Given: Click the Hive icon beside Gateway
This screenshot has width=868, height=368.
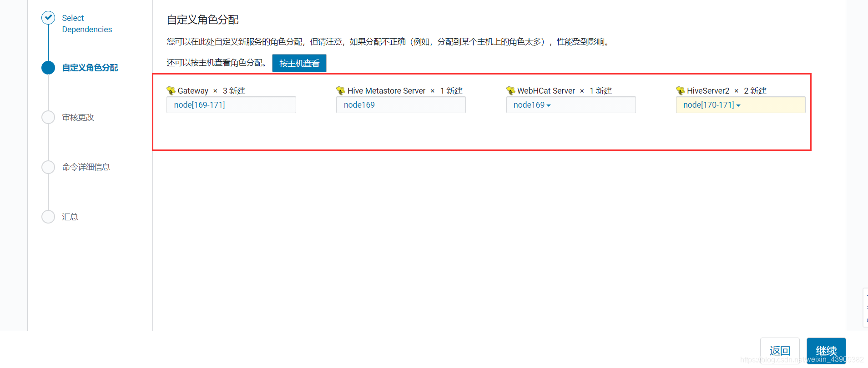Looking at the screenshot, I should point(171,90).
